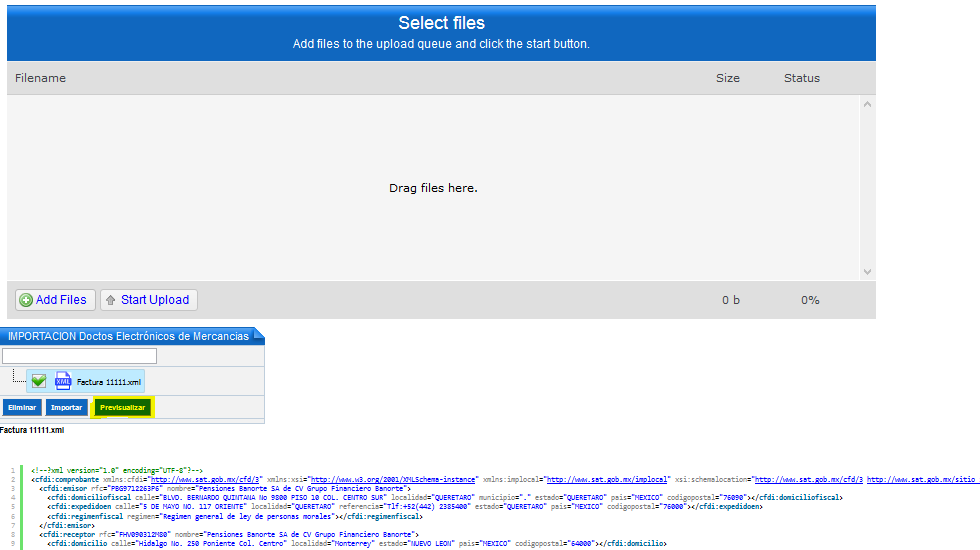Click the green plus icon on Add Files
980x550 pixels.
tap(26, 301)
